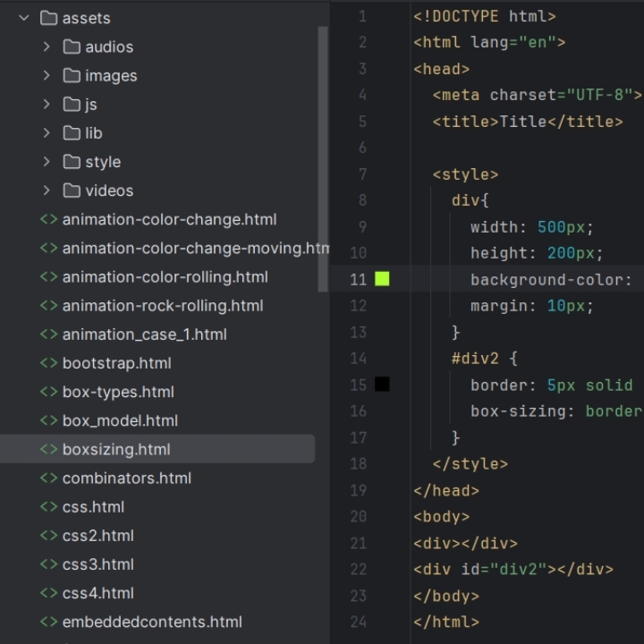Screen dimensions: 644x644
Task: Click the style folder icon
Action: (x=72, y=162)
